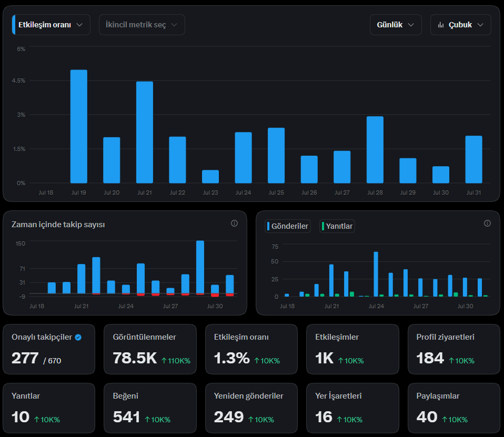Select the Paylaşımlar 40 metric card
Screen dimensions: 504x437
pos(454,408)
